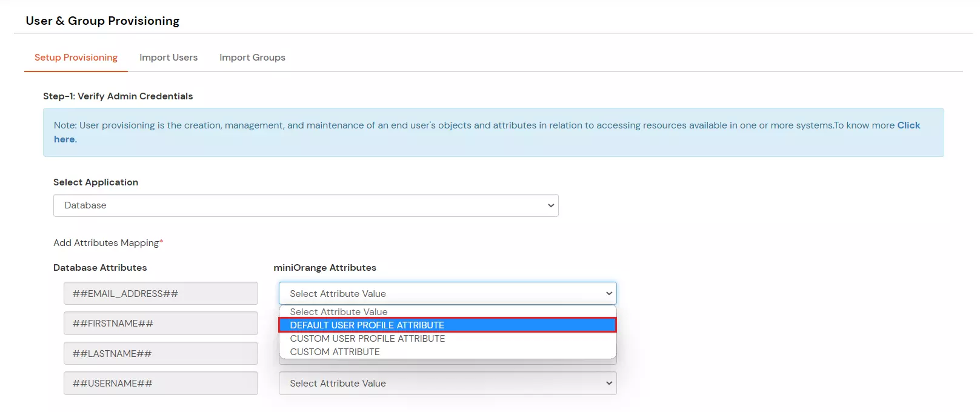The height and width of the screenshot is (412, 980).
Task: Open the attribute dropdown for ##USERNAME##
Action: [447, 383]
